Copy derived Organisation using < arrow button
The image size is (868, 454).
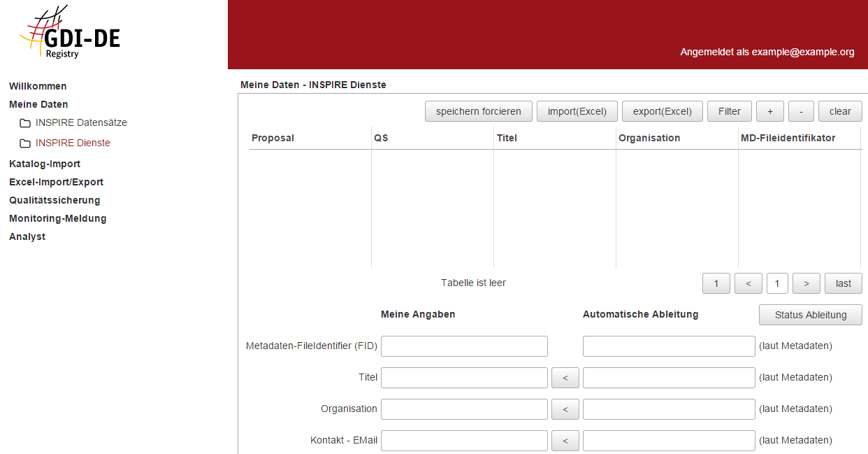565,409
